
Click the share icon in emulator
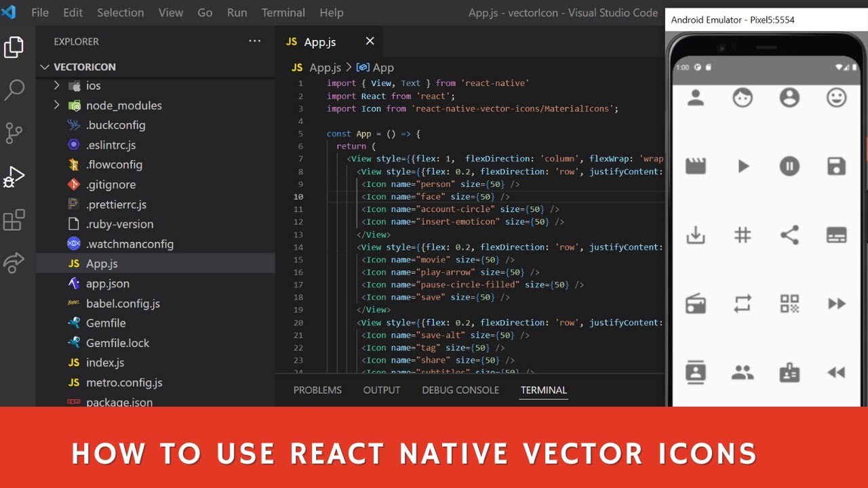point(789,235)
